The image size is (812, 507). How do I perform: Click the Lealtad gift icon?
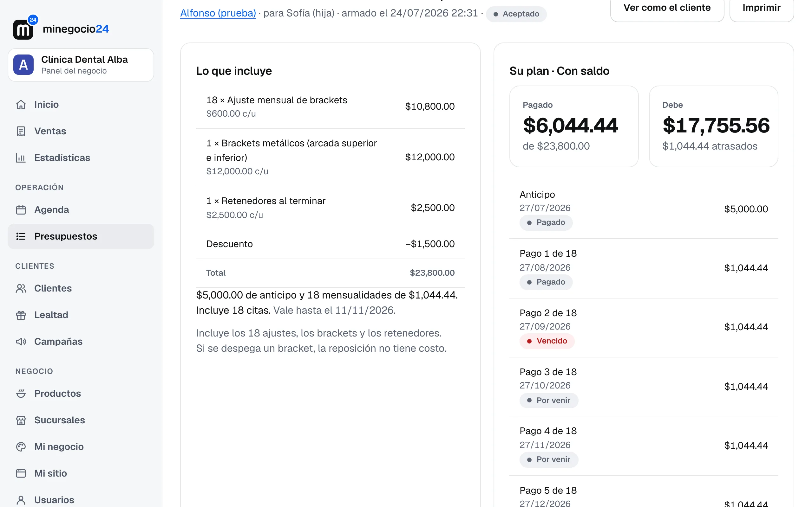[21, 315]
